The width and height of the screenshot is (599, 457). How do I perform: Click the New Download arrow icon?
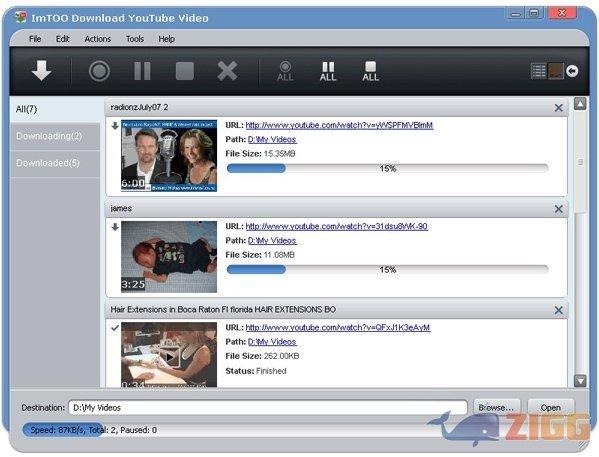click(41, 71)
